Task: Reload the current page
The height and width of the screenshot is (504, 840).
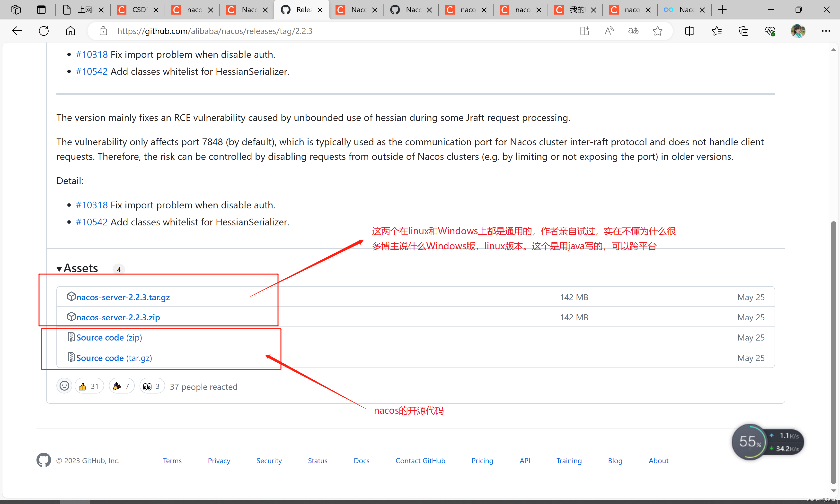Action: [x=44, y=31]
